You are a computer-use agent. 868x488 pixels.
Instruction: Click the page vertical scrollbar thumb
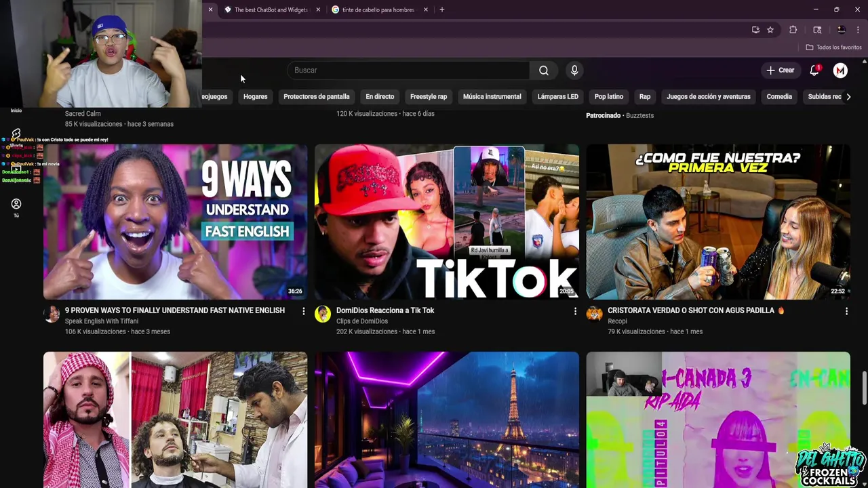[864, 388]
